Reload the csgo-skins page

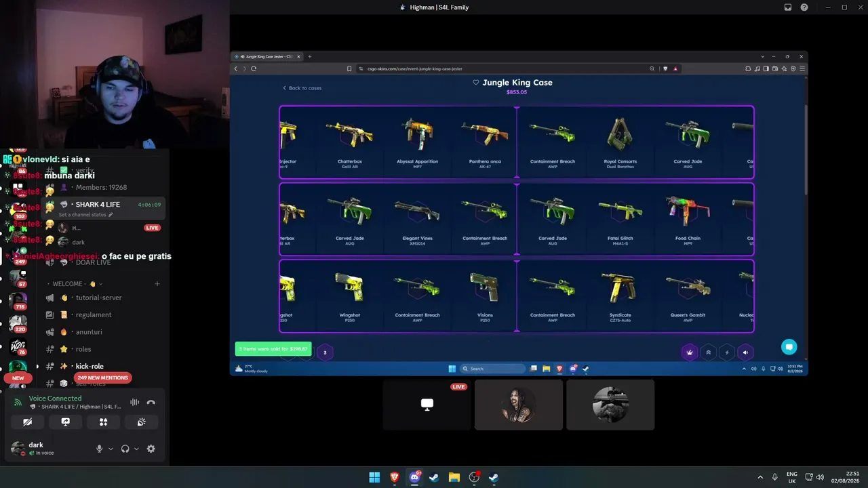point(254,68)
